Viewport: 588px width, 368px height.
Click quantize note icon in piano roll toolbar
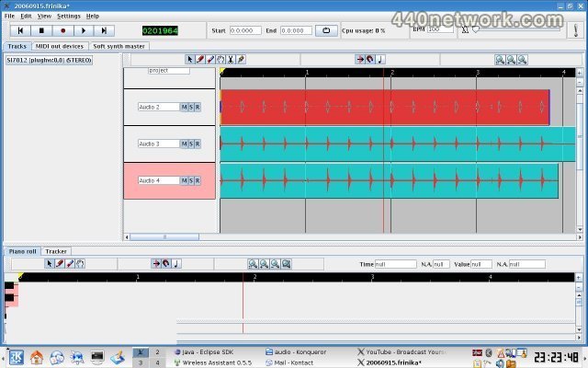click(x=176, y=264)
